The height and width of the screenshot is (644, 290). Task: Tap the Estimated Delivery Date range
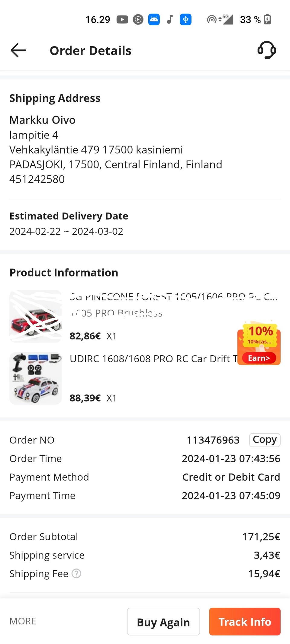coord(66,231)
